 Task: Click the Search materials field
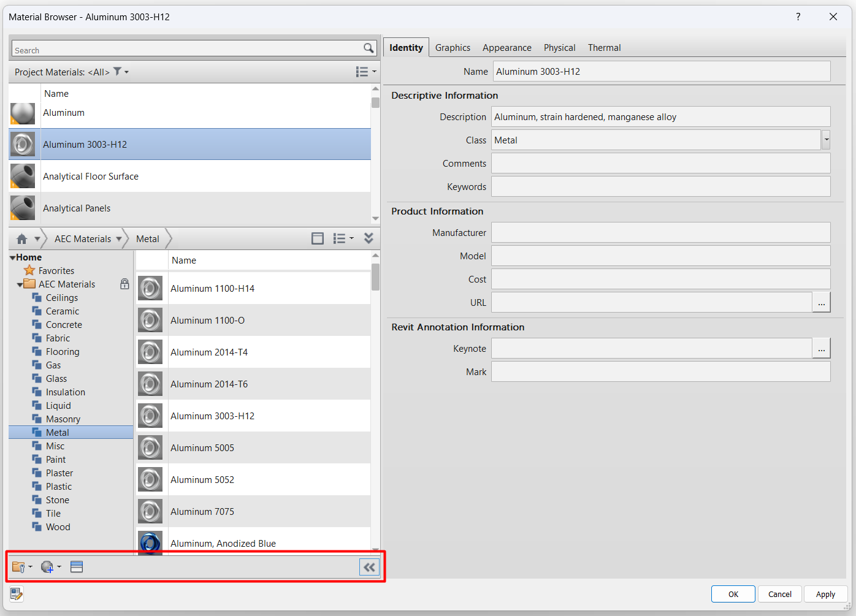coord(187,48)
